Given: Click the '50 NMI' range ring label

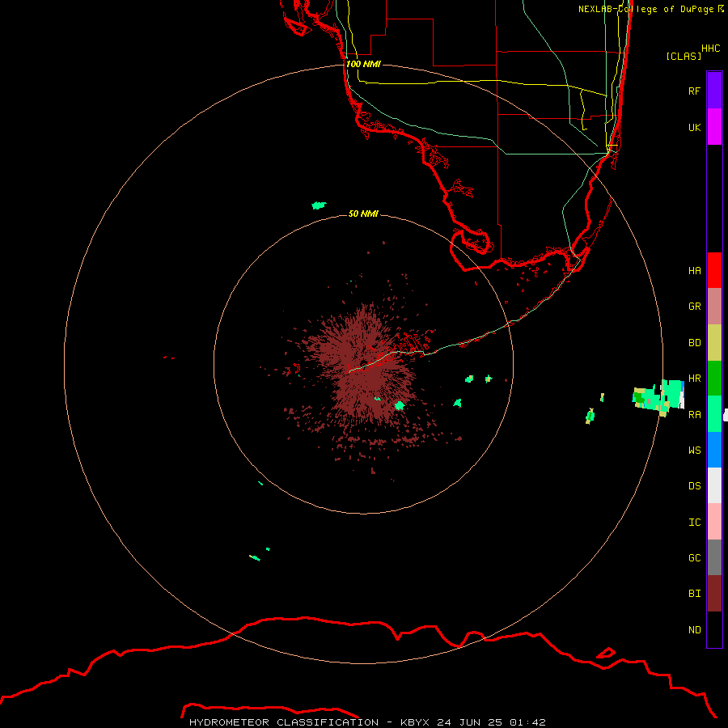Looking at the screenshot, I should pos(363,214).
